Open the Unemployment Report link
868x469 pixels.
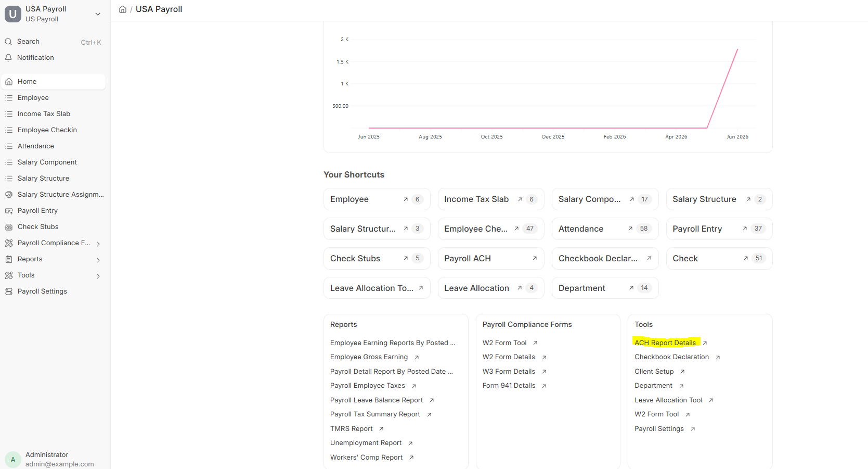click(x=366, y=443)
